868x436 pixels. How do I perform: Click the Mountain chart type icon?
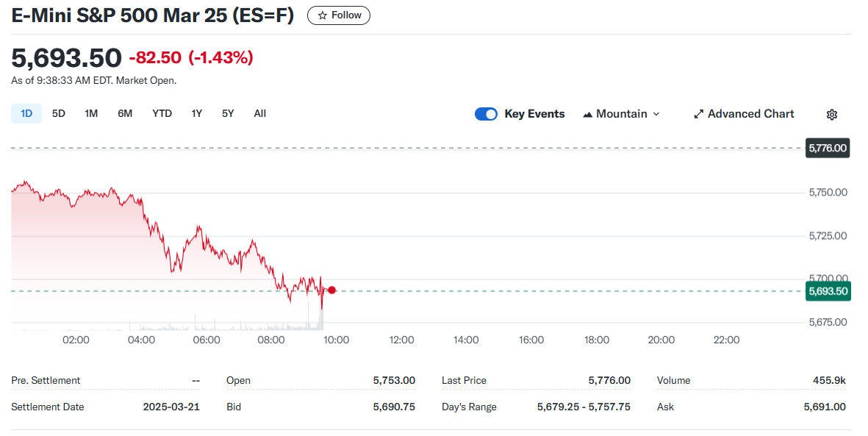click(588, 114)
